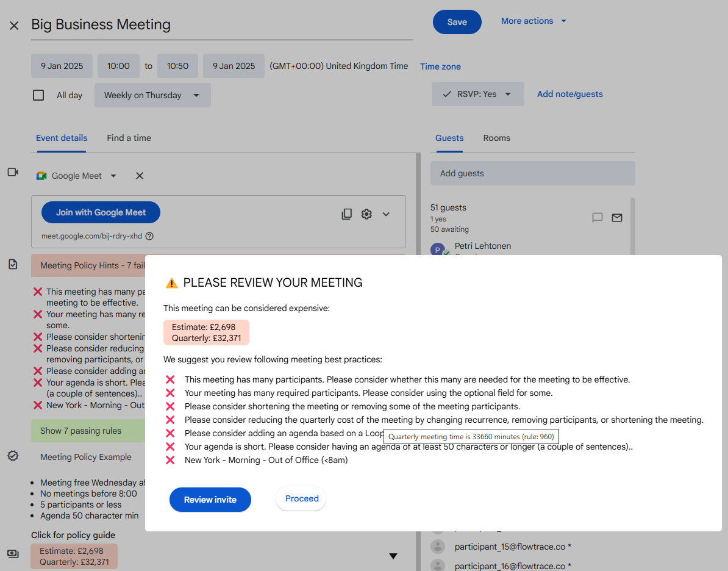Enable the All day checkbox
This screenshot has width=728, height=571.
click(38, 95)
